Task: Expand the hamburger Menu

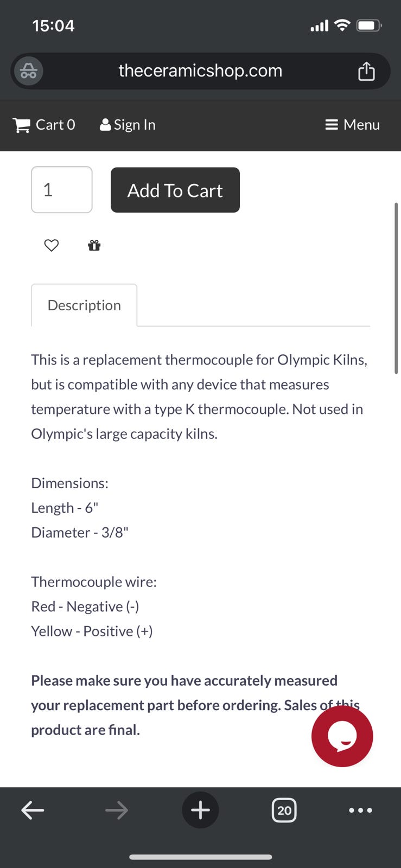Action: tap(352, 125)
